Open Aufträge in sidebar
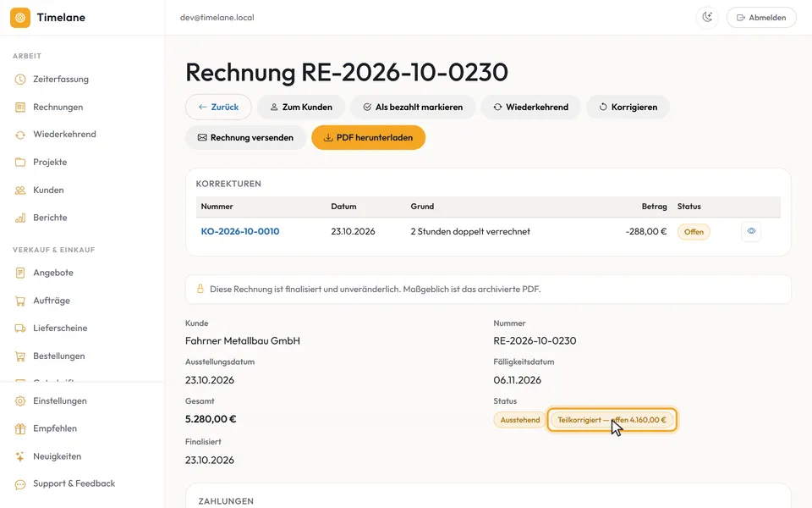Image resolution: width=812 pixels, height=508 pixels. point(52,301)
